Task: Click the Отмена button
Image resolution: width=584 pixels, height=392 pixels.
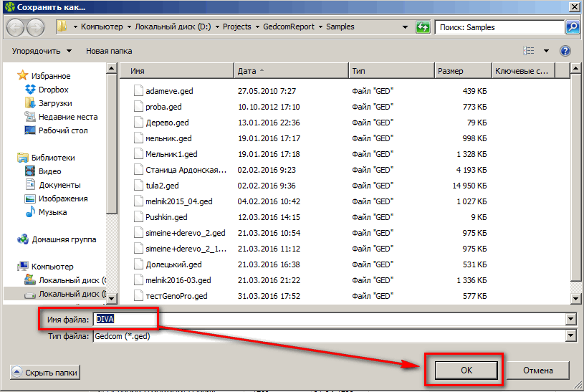Action: pos(538,371)
